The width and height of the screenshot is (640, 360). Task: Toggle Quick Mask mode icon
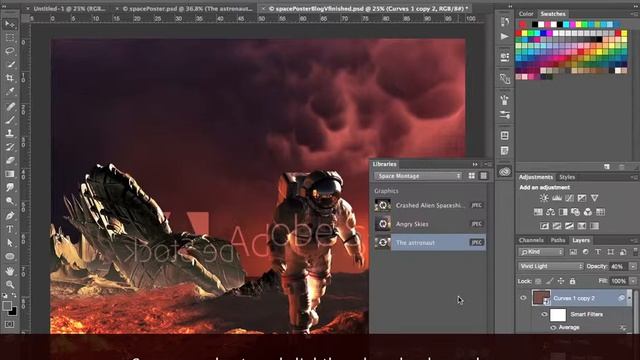[10, 324]
